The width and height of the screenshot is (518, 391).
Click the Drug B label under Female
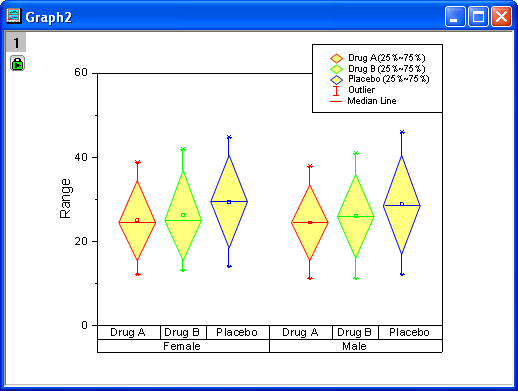182,332
